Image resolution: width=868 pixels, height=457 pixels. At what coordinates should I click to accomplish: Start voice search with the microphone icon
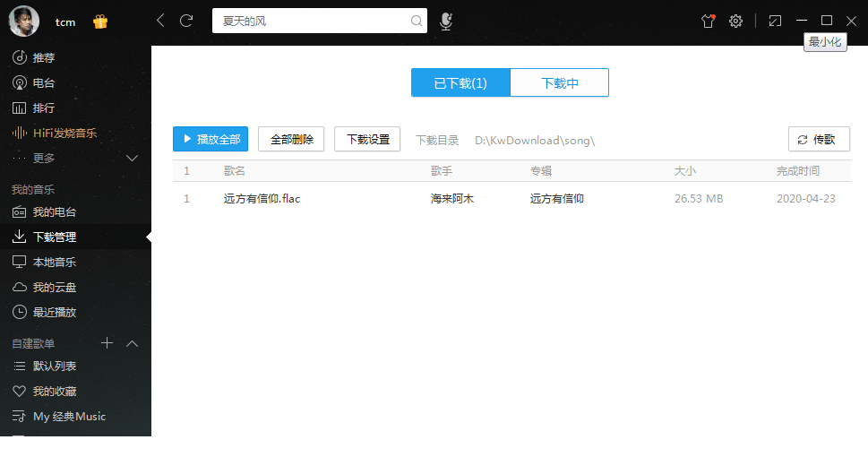coord(445,22)
